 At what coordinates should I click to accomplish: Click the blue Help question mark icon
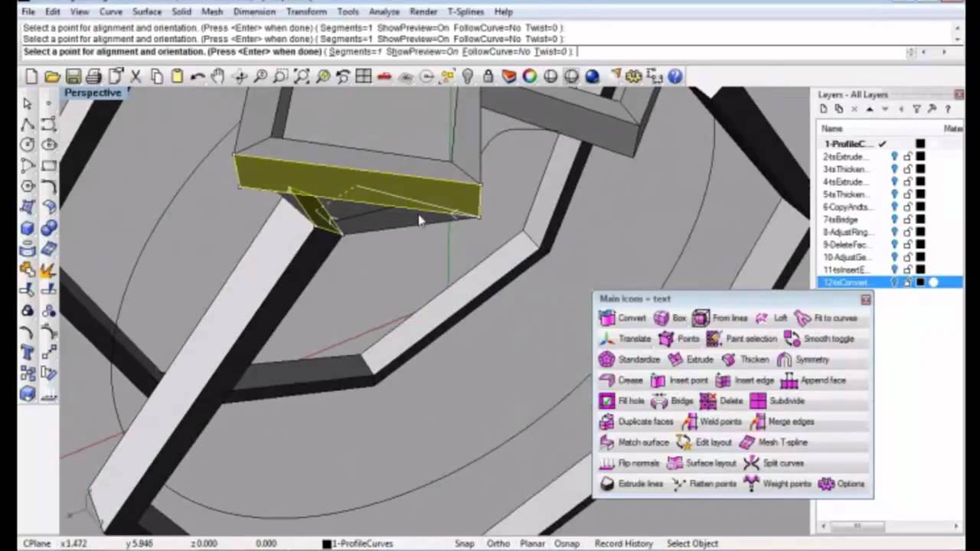pos(675,77)
